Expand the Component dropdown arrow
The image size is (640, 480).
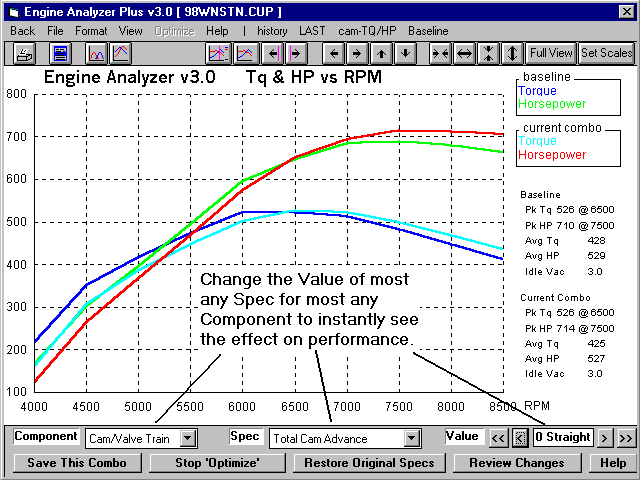click(x=188, y=439)
